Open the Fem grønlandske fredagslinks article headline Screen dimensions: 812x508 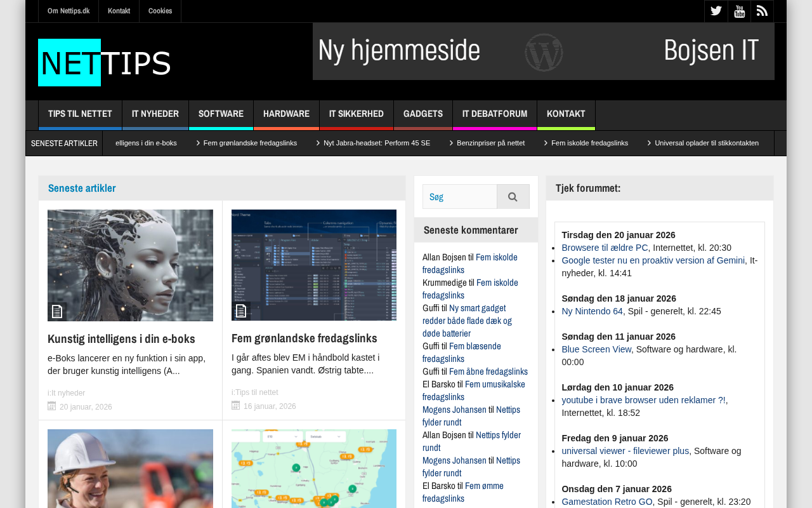304,338
